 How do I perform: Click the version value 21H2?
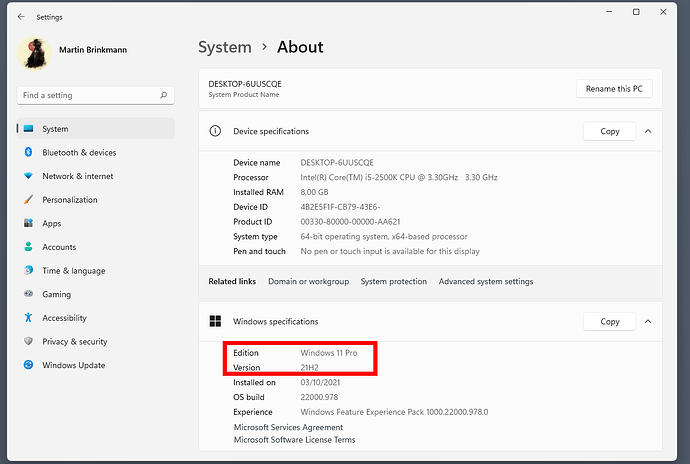click(309, 367)
